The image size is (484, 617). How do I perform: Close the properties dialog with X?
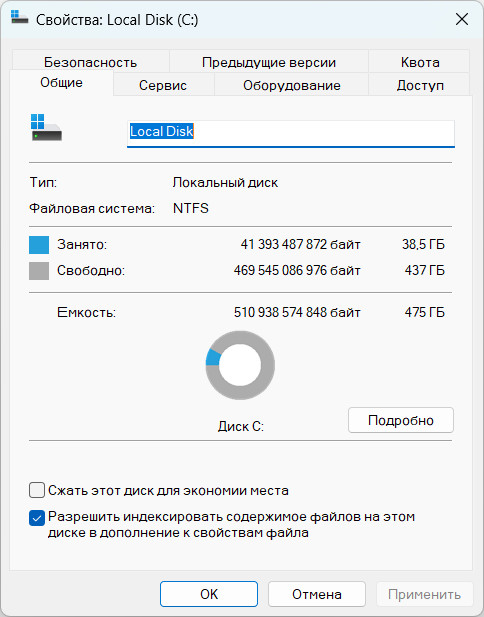[x=462, y=19]
